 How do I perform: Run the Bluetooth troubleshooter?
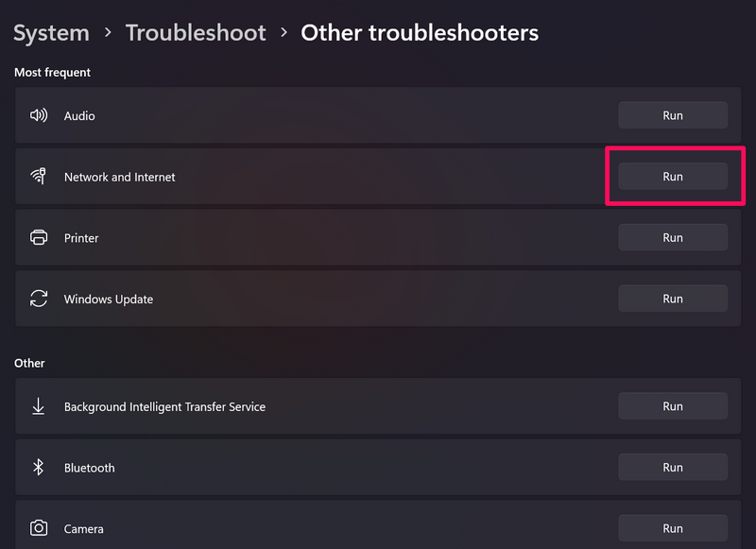(673, 467)
